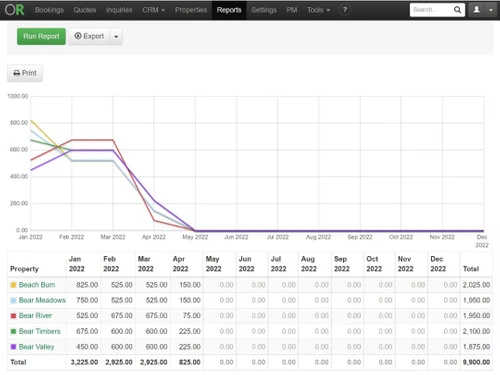This screenshot has height=375, width=500.
Task: Select Bear Timbers January value 675.00
Action: (x=87, y=331)
